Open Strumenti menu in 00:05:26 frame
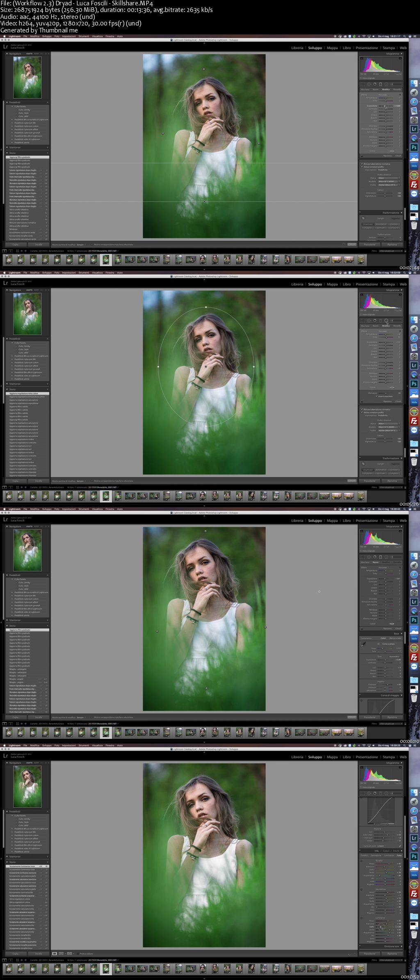This screenshot has height=980, width=420. point(84,273)
